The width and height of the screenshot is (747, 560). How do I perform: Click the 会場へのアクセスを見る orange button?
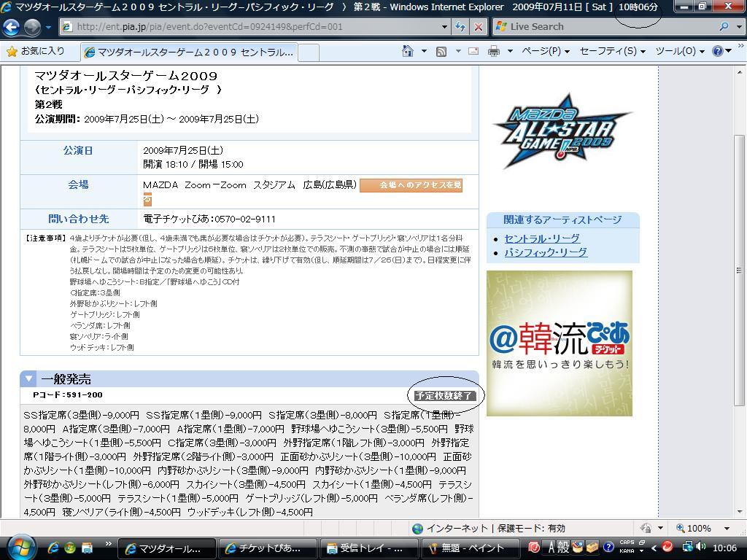tap(411, 185)
